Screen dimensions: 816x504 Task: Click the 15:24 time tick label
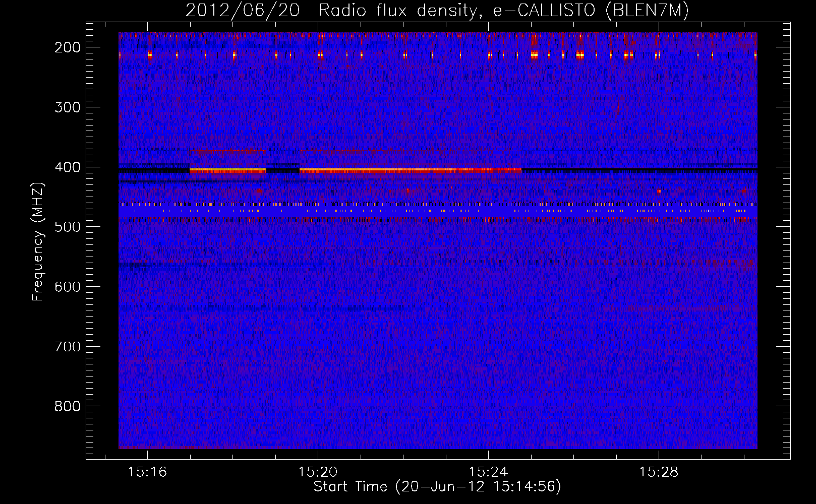[488, 472]
